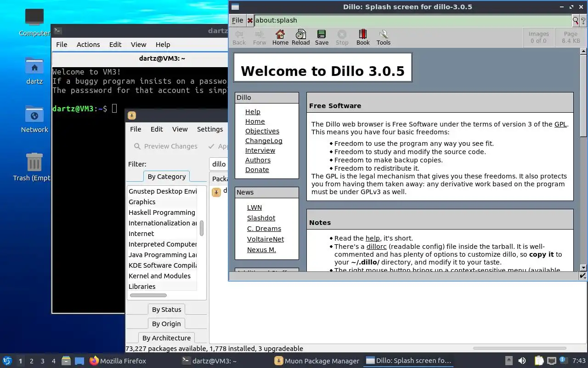The height and width of the screenshot is (368, 588).
Task: Click the question mark icon beside the search icon
Action: click(x=583, y=20)
